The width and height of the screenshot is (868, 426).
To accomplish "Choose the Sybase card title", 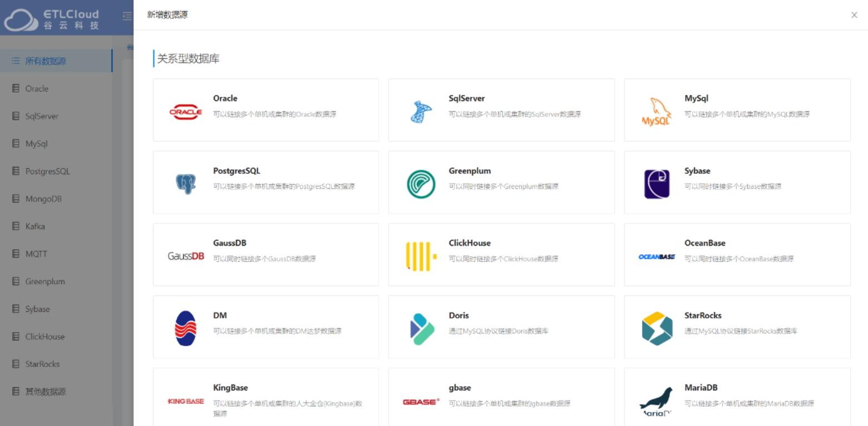I will point(697,171).
